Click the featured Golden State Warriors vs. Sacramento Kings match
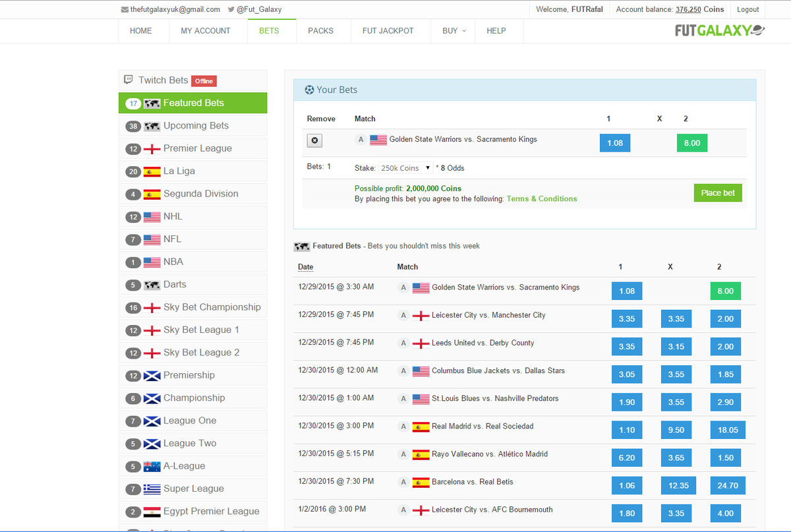 506,287
